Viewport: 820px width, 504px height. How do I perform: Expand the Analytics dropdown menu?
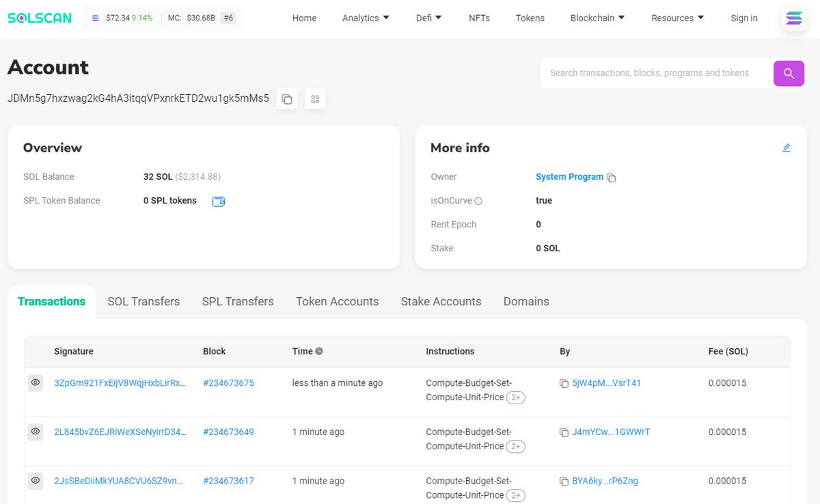point(366,18)
